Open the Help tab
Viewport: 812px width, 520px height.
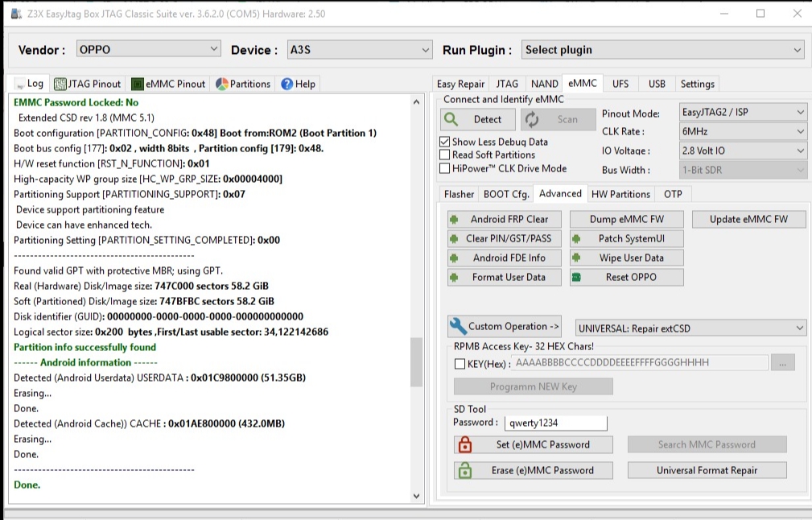[x=299, y=84]
